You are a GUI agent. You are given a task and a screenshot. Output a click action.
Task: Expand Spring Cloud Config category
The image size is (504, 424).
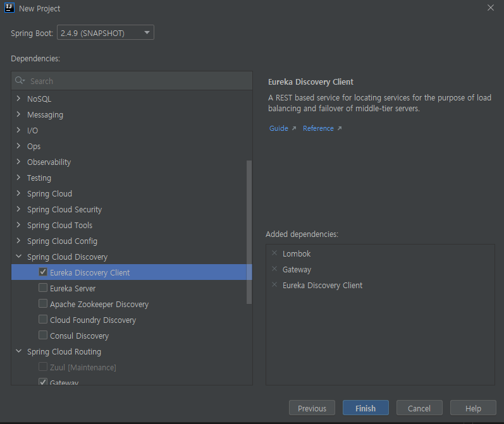(x=18, y=240)
